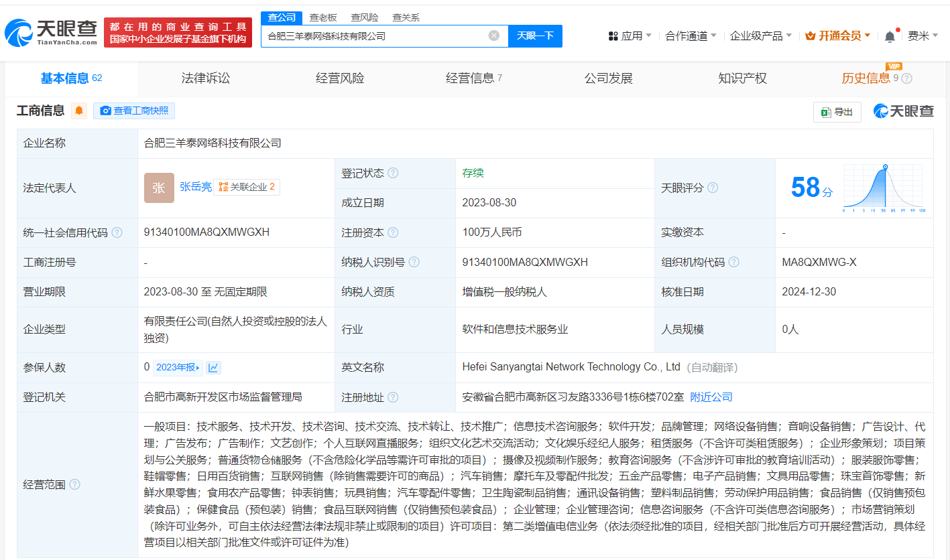Click help icon next to 组织机构代码
This screenshot has height=560, width=950.
tap(734, 262)
